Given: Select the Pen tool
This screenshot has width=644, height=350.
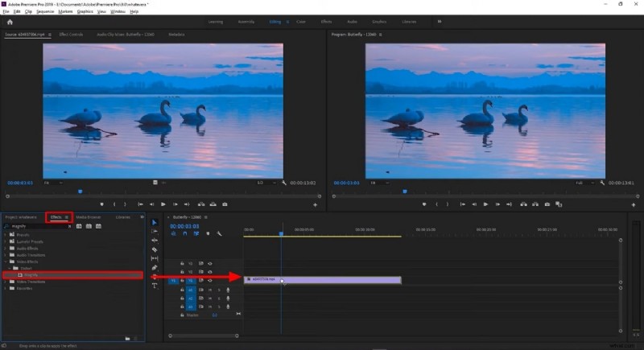Looking at the screenshot, I should tap(155, 267).
